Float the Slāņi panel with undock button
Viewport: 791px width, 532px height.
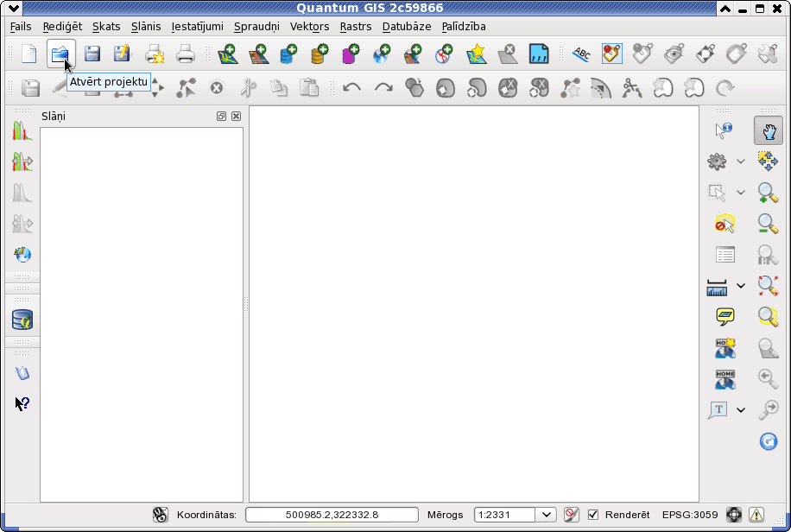coord(221,116)
